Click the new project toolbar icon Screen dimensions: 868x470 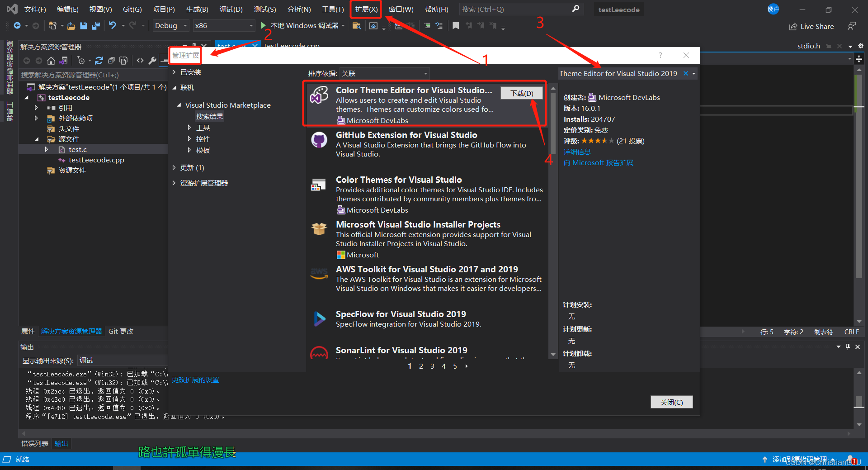[x=52, y=26]
